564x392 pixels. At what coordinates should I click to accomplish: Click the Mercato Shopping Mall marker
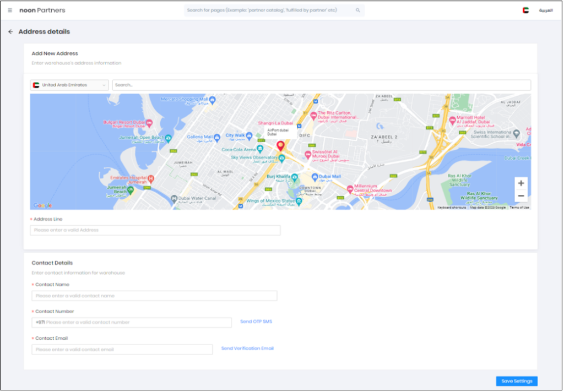pos(213,100)
